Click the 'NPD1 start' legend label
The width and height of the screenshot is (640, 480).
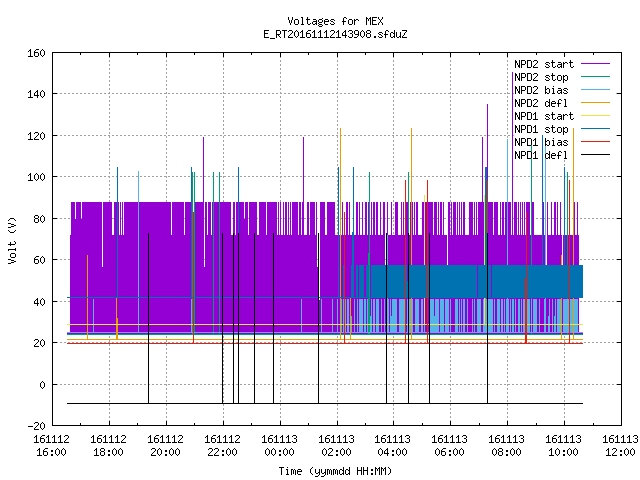(544, 116)
